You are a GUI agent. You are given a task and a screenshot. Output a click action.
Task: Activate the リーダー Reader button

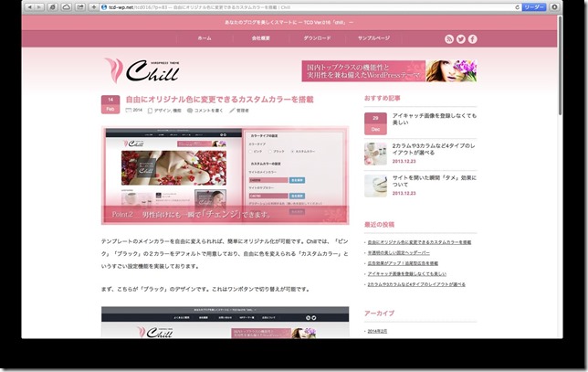click(x=534, y=7)
